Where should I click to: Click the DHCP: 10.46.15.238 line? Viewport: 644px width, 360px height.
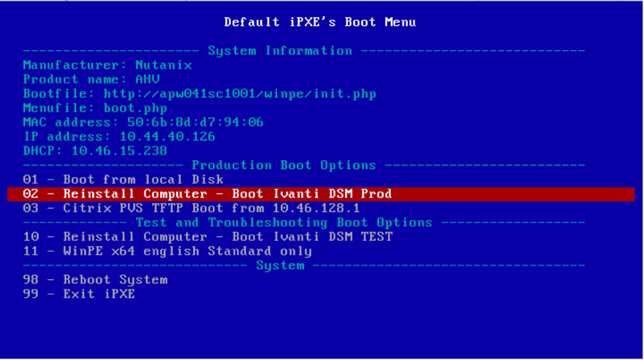click(95, 151)
